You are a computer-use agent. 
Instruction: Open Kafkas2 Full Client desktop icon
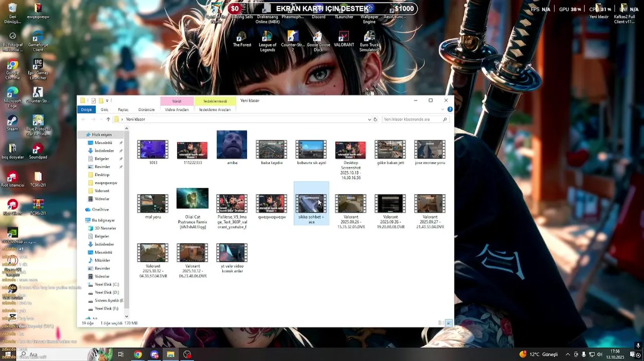click(624, 14)
